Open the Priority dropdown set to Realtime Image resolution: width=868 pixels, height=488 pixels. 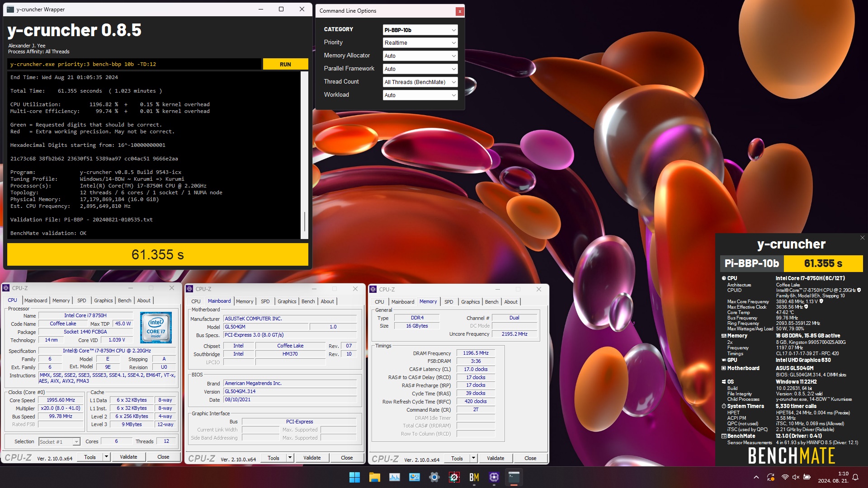[x=420, y=42]
